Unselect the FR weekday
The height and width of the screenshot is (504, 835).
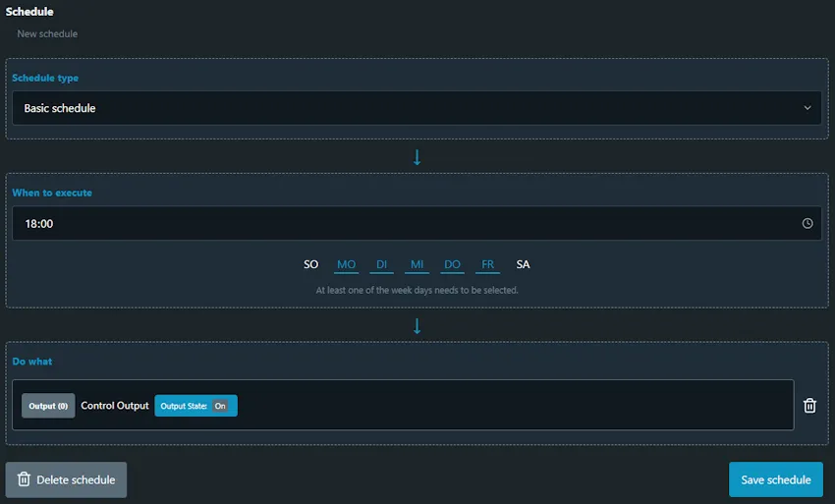tap(487, 264)
